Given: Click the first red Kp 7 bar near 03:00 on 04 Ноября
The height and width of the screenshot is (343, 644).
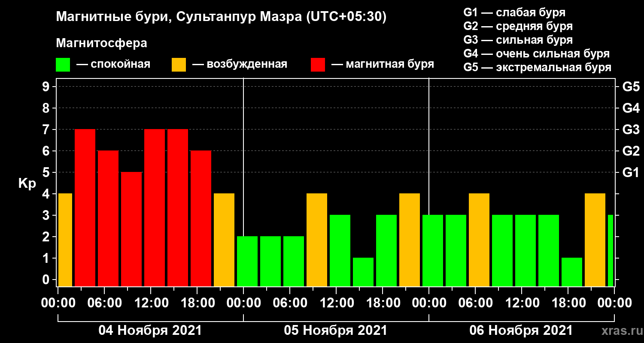Looking at the screenshot, I should pos(85,208).
